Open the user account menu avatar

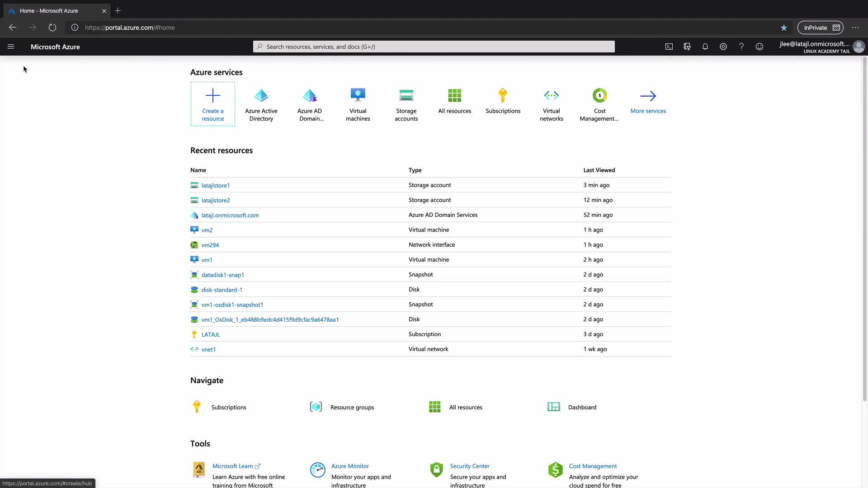[x=859, y=47]
